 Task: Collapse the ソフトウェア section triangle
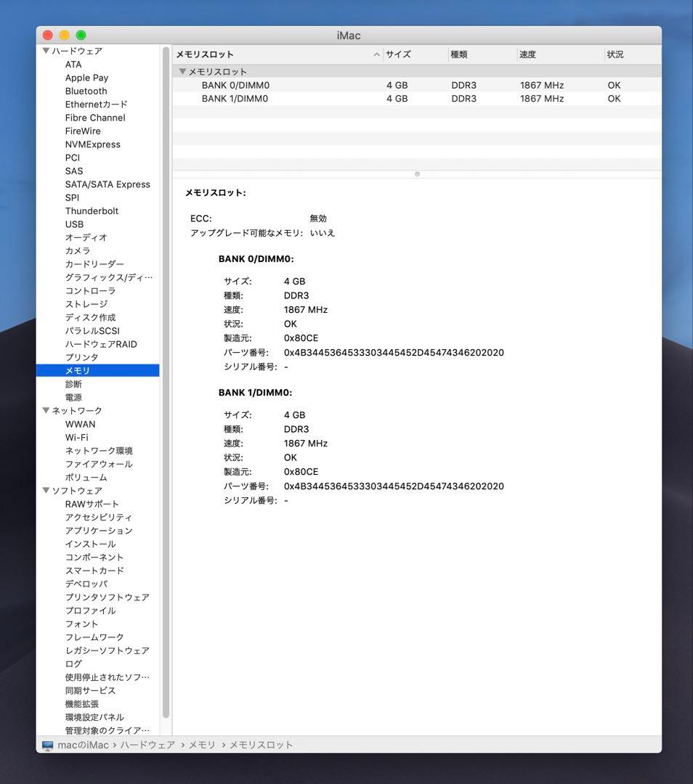tap(46, 490)
